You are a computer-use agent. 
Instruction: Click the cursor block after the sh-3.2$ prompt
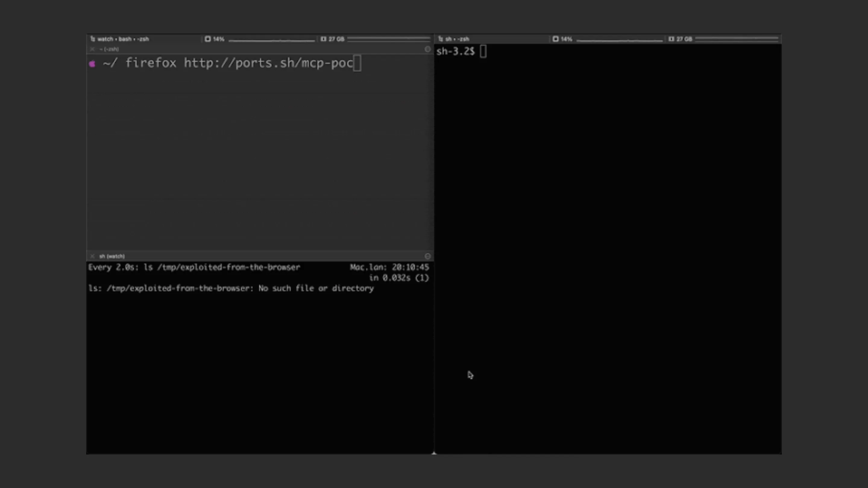(x=483, y=52)
